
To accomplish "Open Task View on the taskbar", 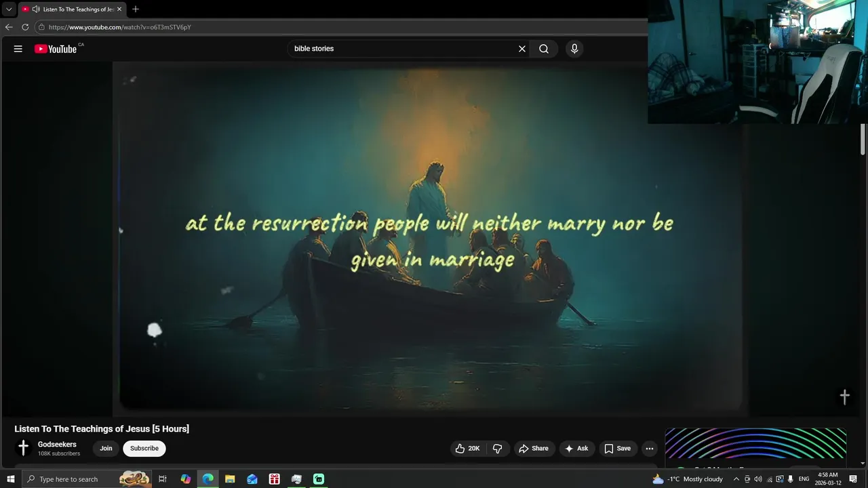I will pos(163,479).
